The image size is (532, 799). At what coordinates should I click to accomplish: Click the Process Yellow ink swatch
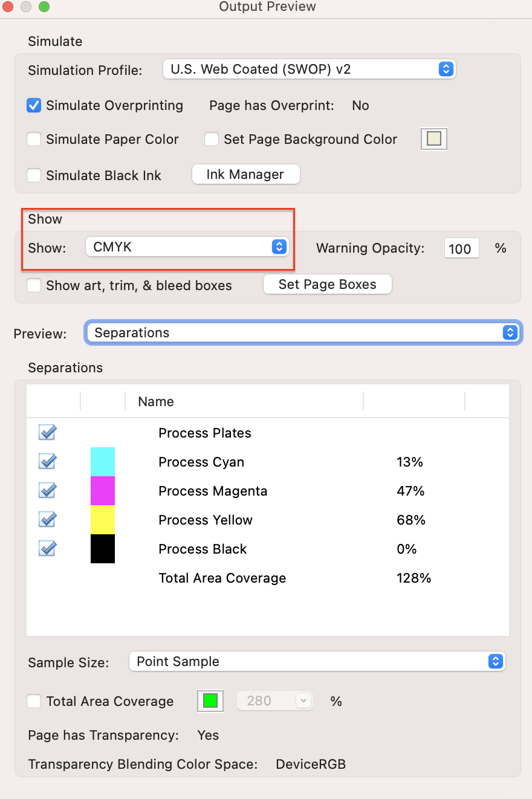[102, 520]
